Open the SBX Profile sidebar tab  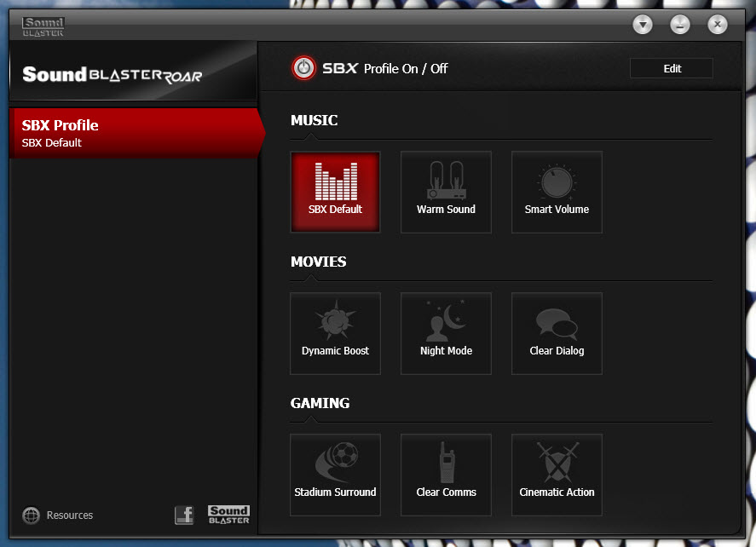click(x=136, y=134)
